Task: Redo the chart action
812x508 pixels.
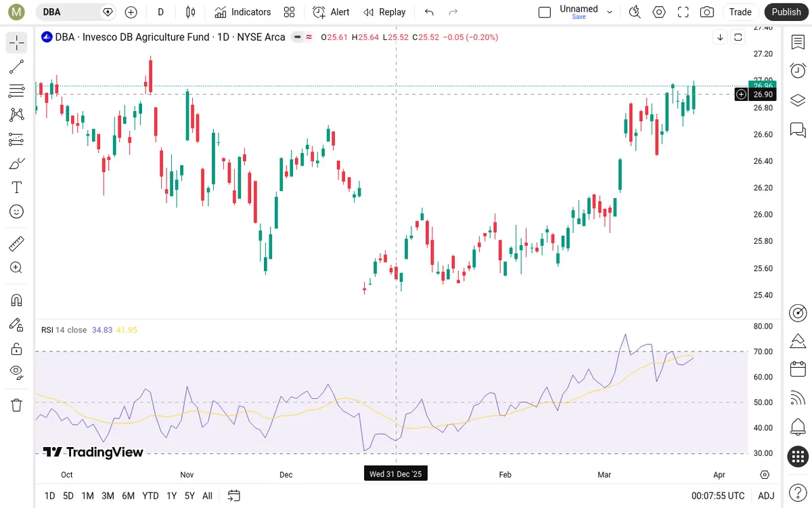Action: [453, 12]
